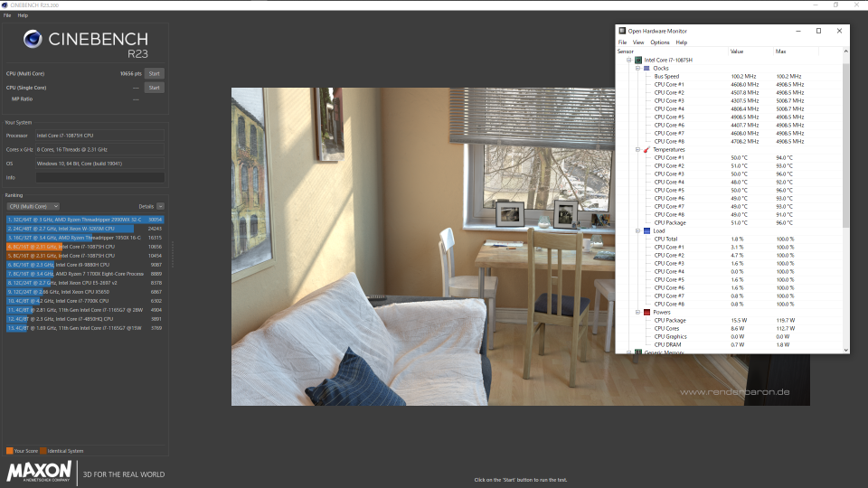The height and width of the screenshot is (488, 868).
Task: Click the Maxon logo at bottom left
Action: (x=39, y=472)
